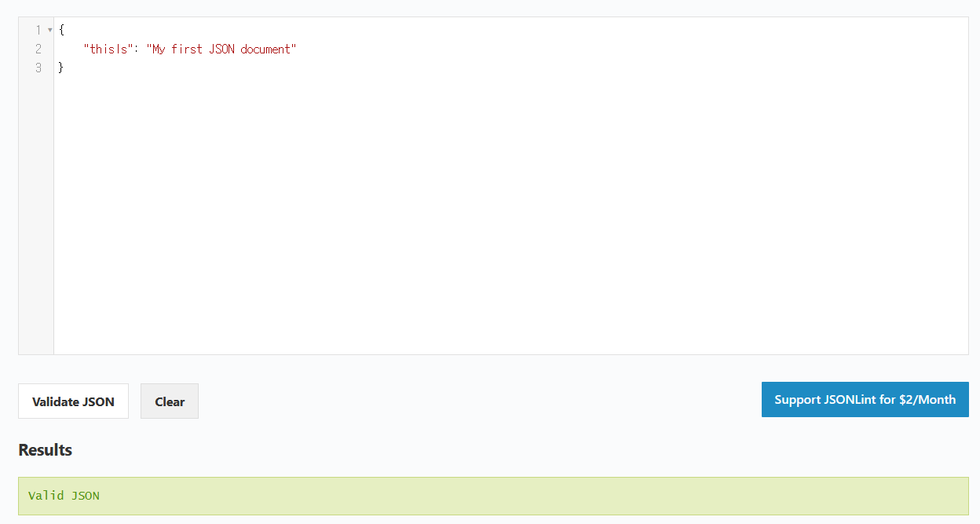Viewport: 980px width, 524px height.
Task: Click the "thisIs" key text
Action: click(105, 49)
